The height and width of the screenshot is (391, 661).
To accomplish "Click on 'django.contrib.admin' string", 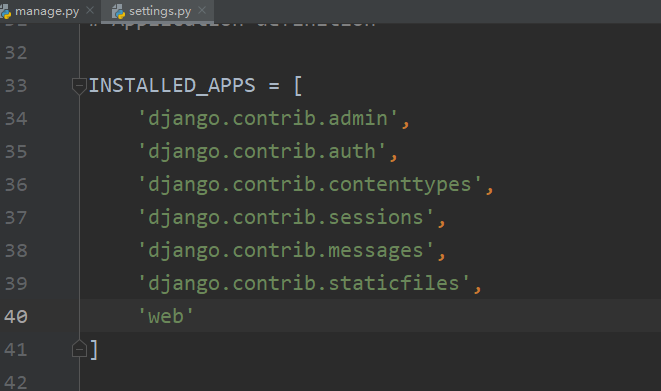I will (x=268, y=118).
